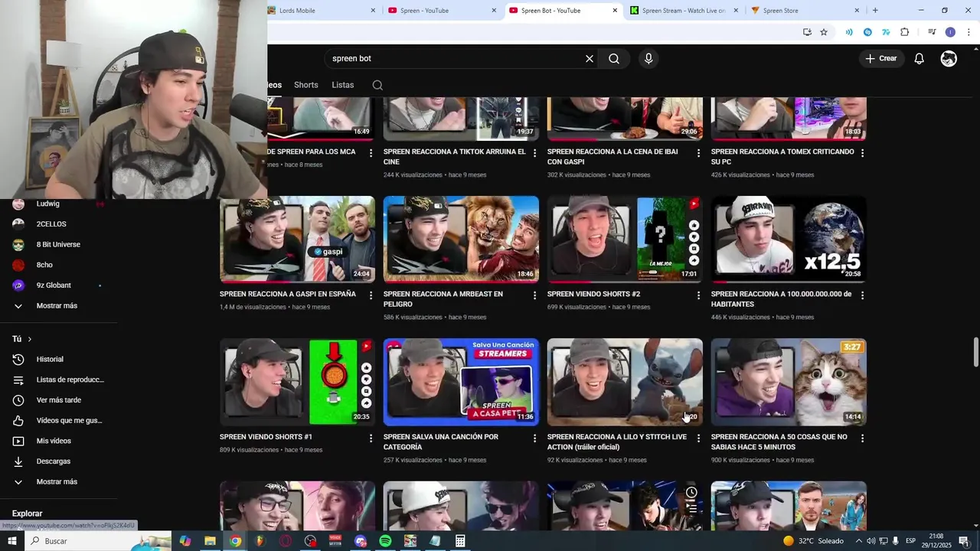Open options for SPREEN VIENDO SHORTS #1 video
Image resolution: width=980 pixels, height=551 pixels.
(371, 439)
